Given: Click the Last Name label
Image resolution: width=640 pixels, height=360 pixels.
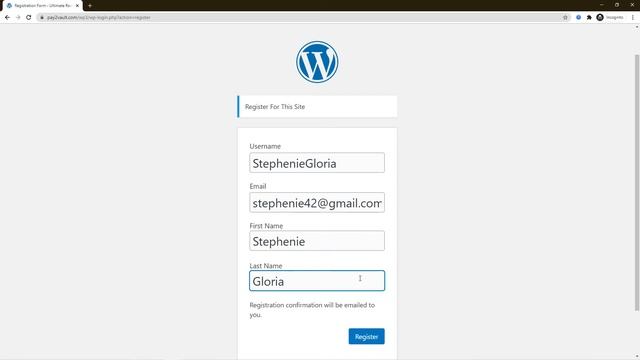Looking at the screenshot, I should [x=266, y=266].
